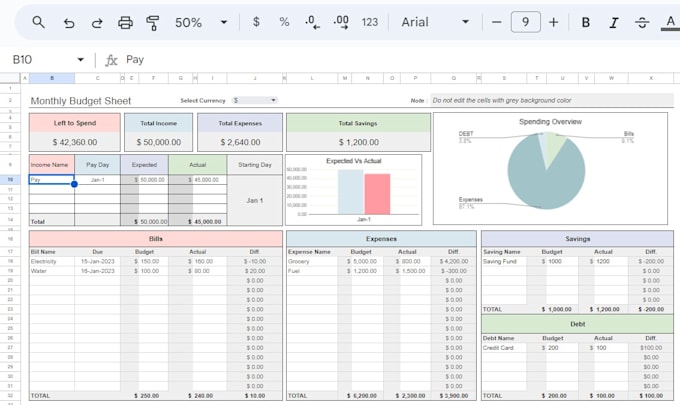Click the Bills section header
This screenshot has height=405, width=680.
[156, 239]
